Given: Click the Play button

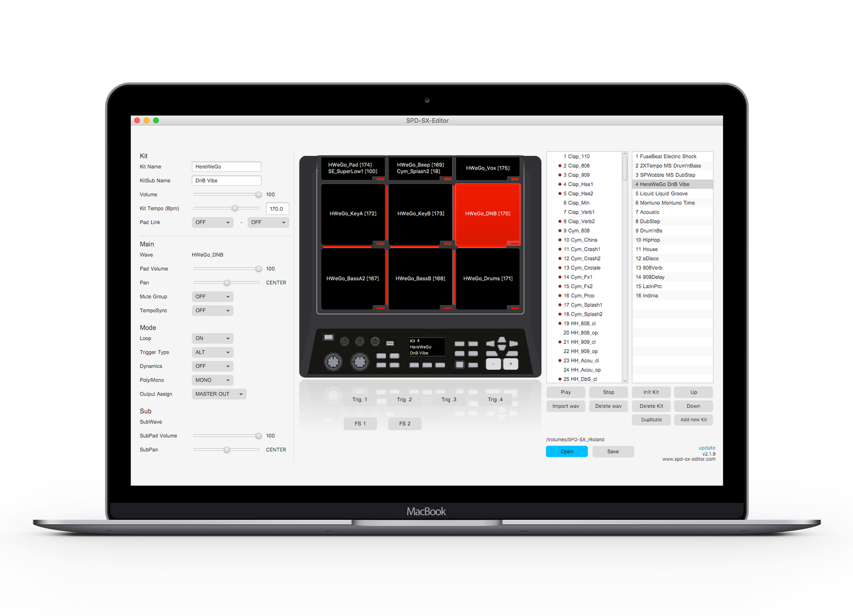Looking at the screenshot, I should point(566,392).
